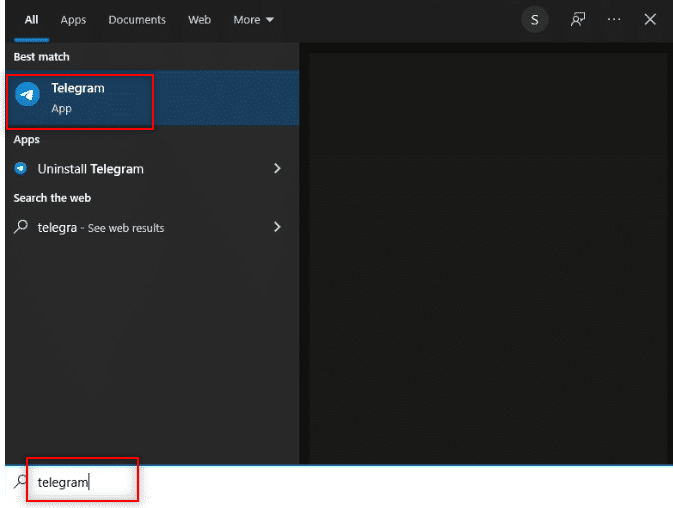Switch to the All tab

click(31, 20)
